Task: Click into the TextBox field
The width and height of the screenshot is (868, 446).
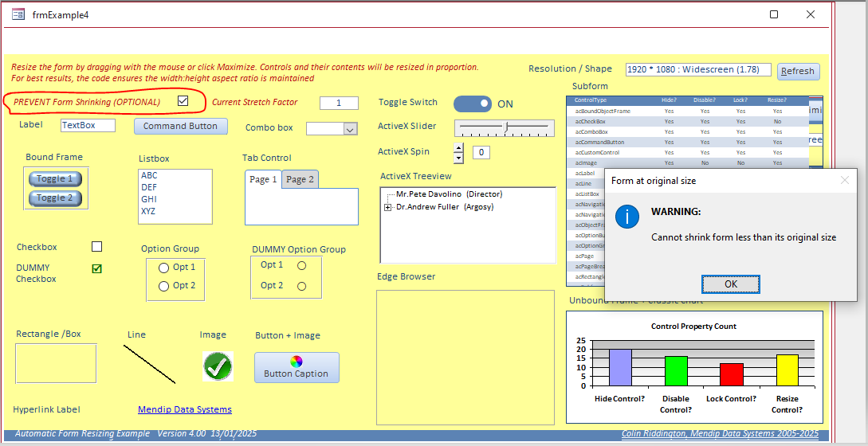Action: pyautogui.click(x=88, y=125)
